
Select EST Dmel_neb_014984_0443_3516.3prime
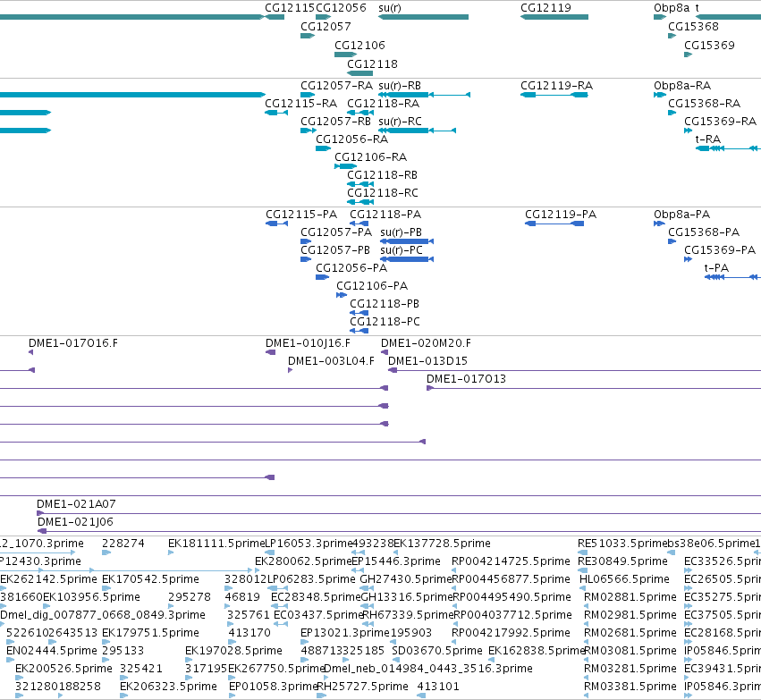tap(428, 670)
